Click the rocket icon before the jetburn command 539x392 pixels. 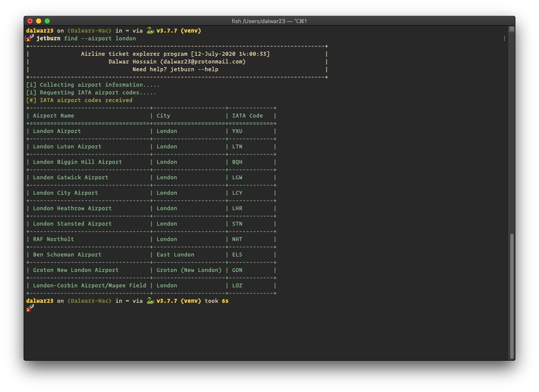[x=30, y=38]
